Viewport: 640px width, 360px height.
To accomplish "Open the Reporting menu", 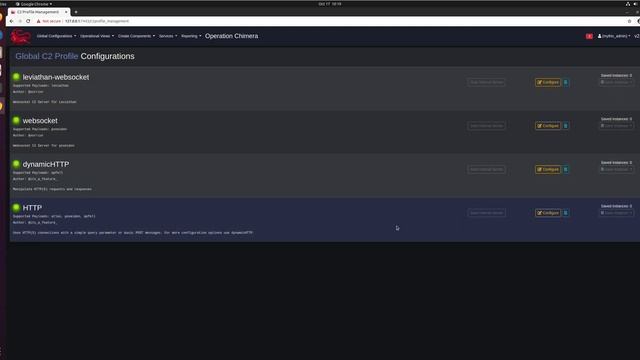I will coord(191,36).
